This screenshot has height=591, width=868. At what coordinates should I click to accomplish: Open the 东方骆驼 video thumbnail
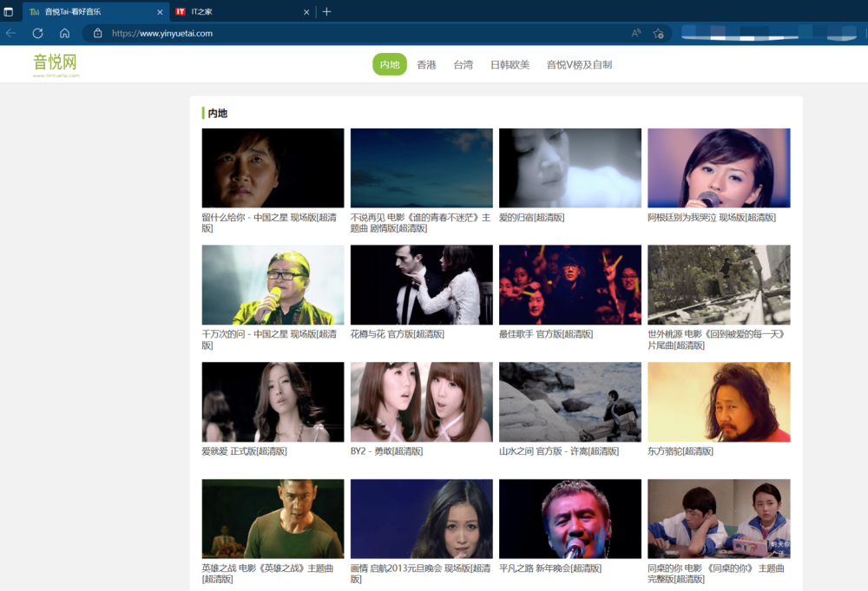719,402
